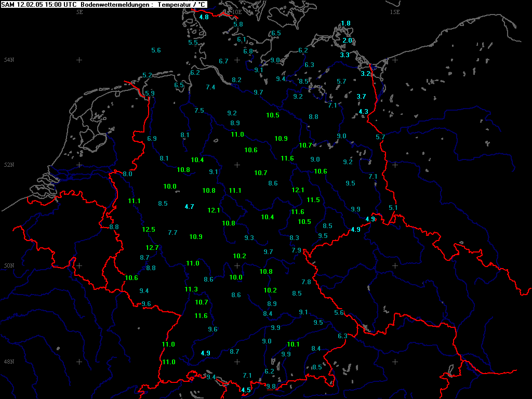Click the 4.7 temperature reading
The width and height of the screenshot is (532, 399).
point(189,206)
